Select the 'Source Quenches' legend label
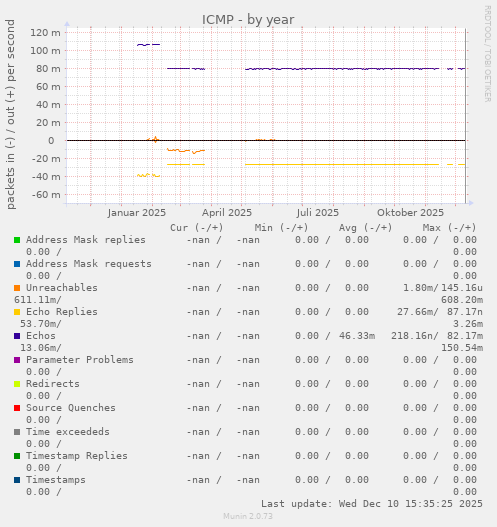 click(71, 408)
